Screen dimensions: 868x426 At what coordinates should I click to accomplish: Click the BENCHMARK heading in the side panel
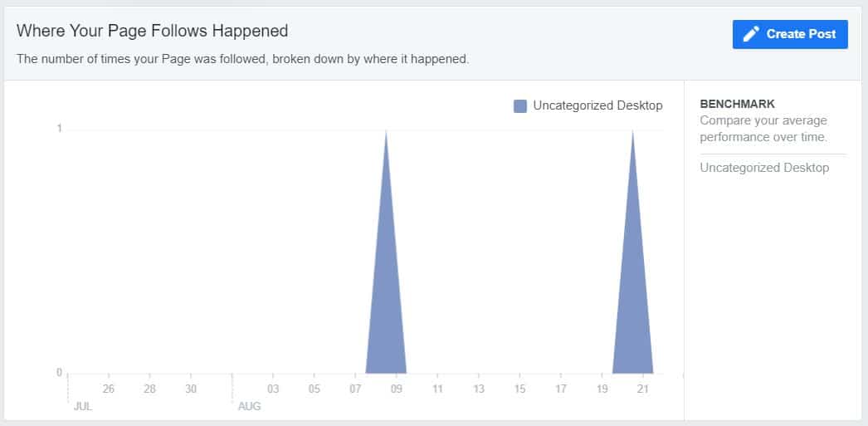(738, 105)
